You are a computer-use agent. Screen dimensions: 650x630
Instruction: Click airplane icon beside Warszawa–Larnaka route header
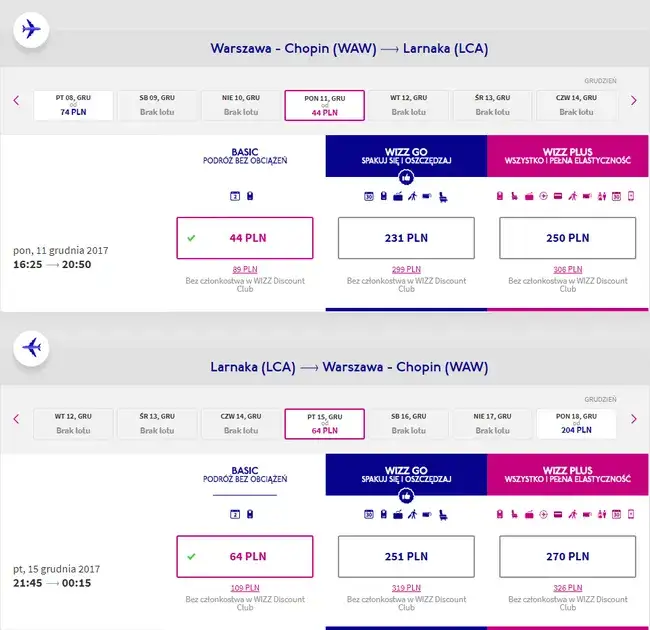point(31,29)
